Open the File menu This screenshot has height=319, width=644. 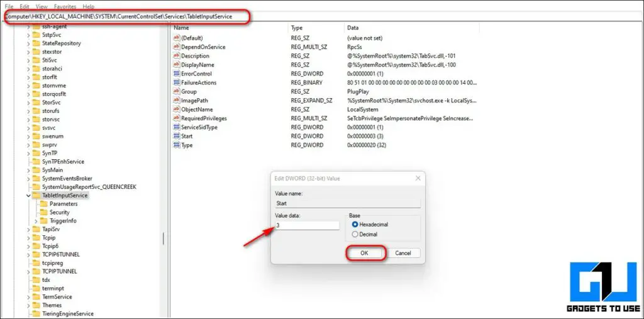[9, 6]
